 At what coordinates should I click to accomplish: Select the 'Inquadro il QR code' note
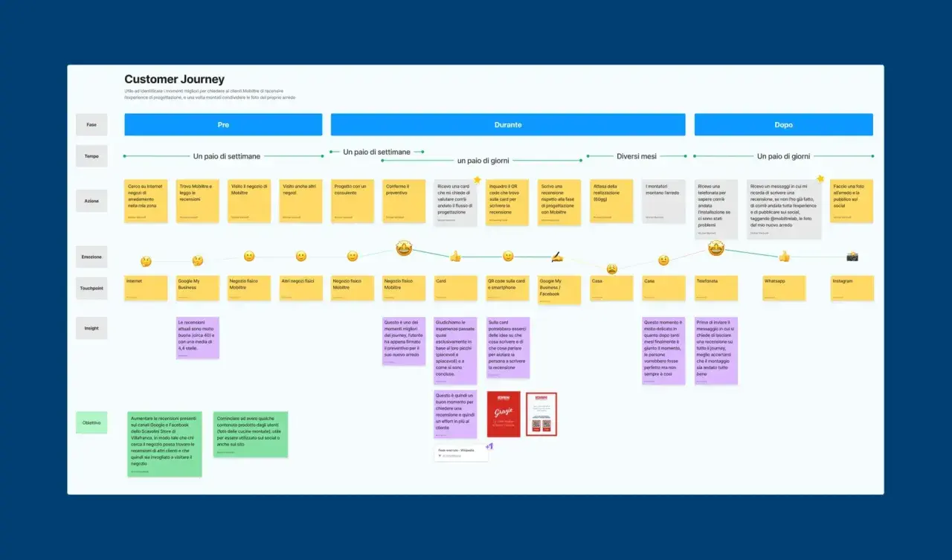click(508, 202)
